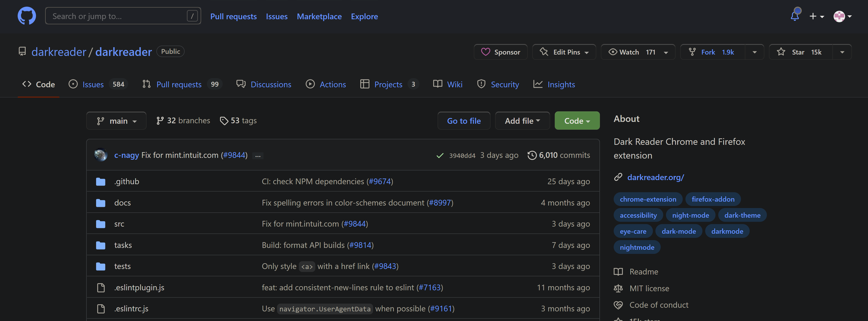Open the main branch dropdown
The height and width of the screenshot is (321, 868).
pos(116,121)
